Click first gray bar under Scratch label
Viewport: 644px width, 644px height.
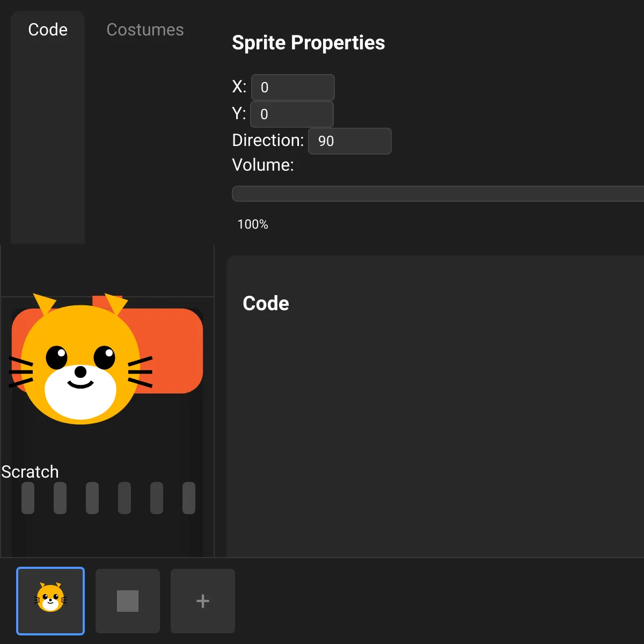point(28,498)
